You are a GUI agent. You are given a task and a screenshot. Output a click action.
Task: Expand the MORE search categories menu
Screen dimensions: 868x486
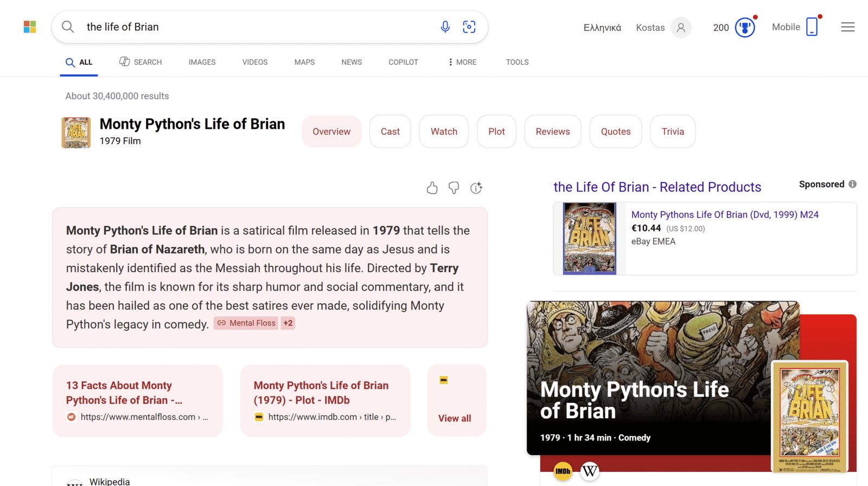pos(462,62)
